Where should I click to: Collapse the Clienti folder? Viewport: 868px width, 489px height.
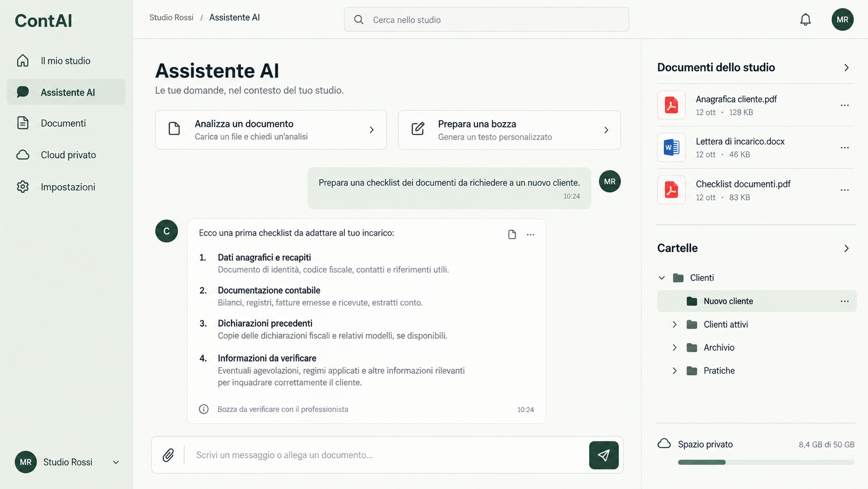pyautogui.click(x=662, y=278)
